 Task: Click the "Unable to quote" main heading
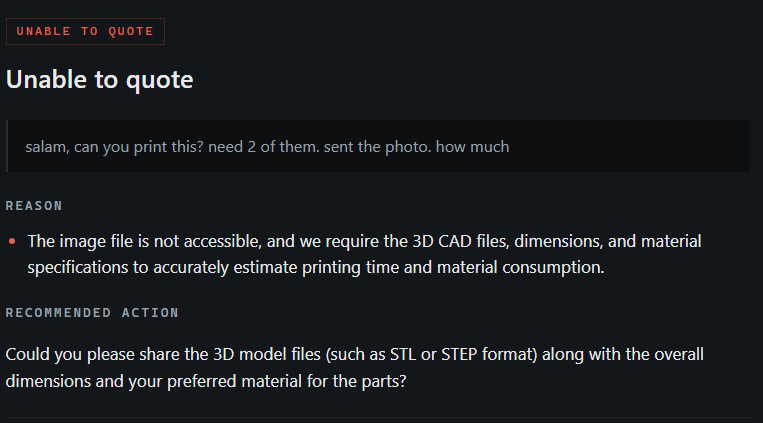tap(99, 79)
